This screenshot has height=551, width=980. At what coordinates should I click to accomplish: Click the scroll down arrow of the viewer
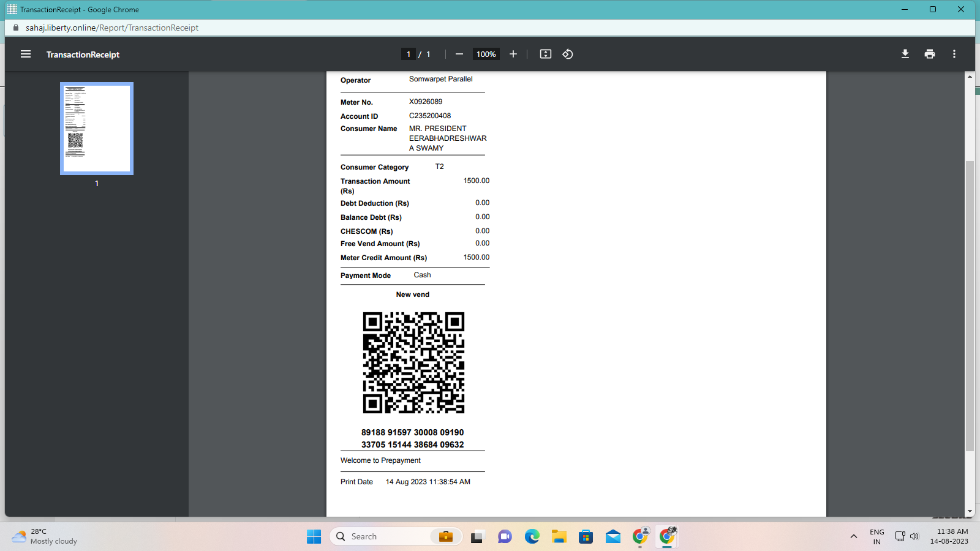point(970,512)
